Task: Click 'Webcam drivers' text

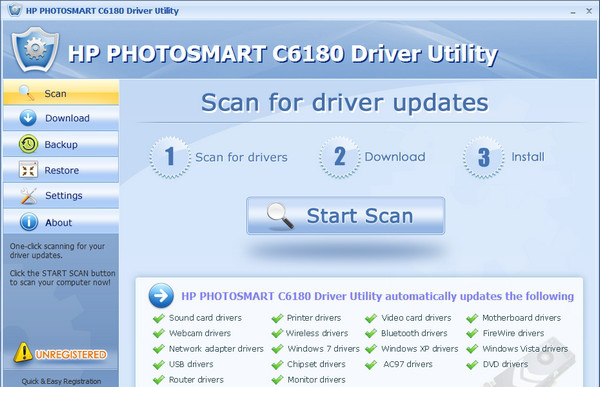Action: pos(200,333)
